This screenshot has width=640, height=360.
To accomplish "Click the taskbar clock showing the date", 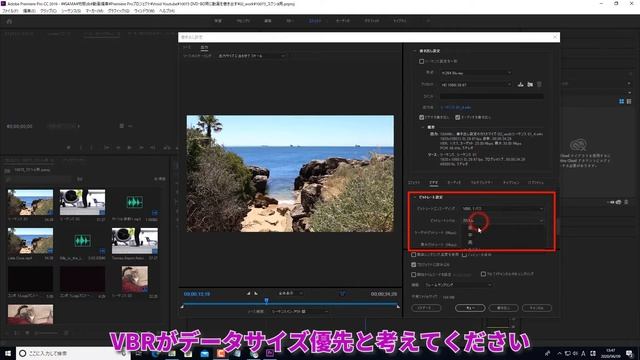I will point(611,353).
